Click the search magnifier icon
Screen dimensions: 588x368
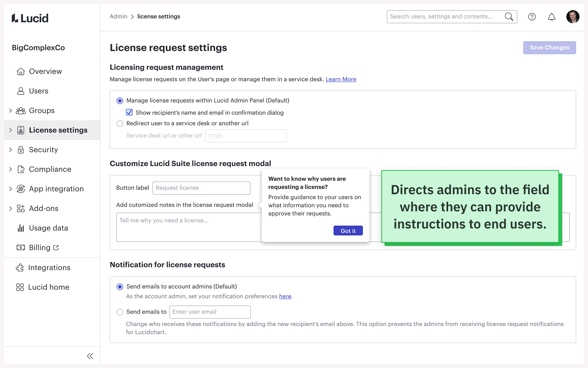tap(509, 17)
